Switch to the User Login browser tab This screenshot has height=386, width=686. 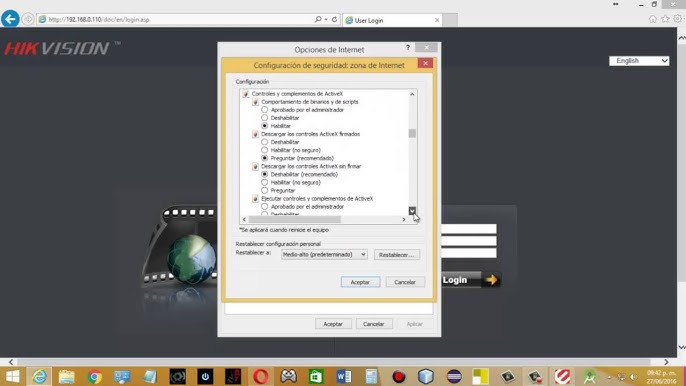pos(392,20)
